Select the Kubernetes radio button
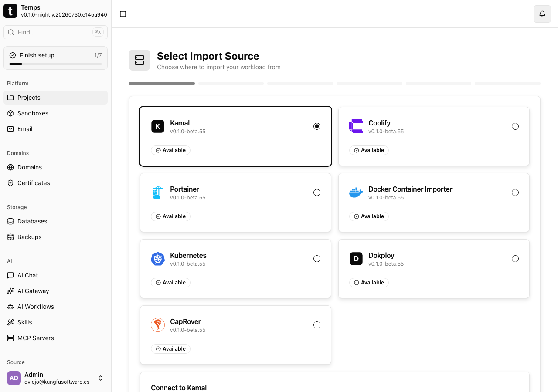 coord(317,259)
